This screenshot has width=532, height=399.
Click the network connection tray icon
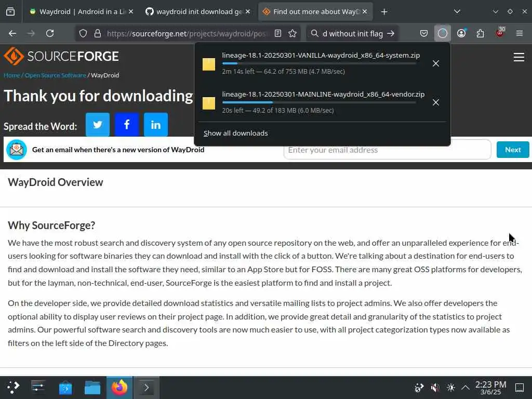coord(419,388)
